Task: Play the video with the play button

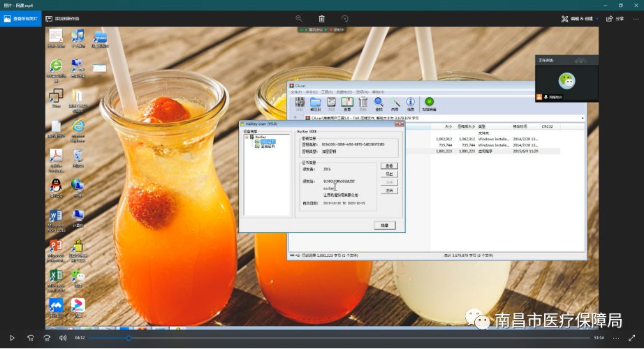Action: coord(12,338)
